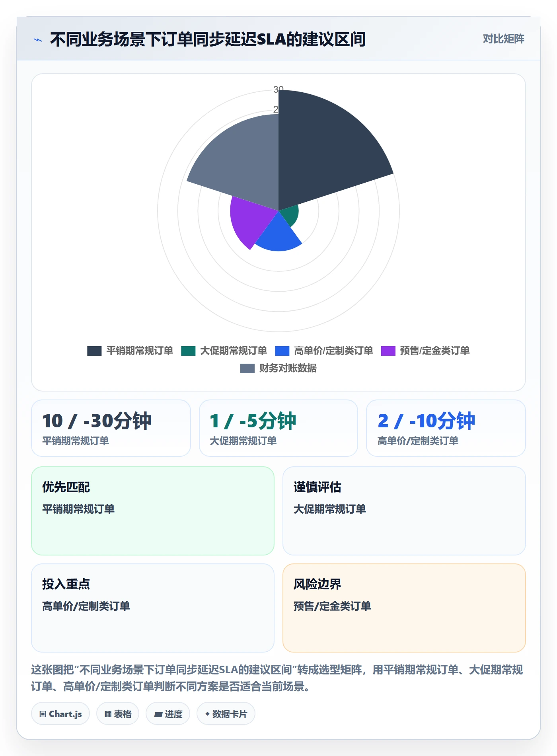Click the 大促期常规订单 caption under 1 / -5分钟
Viewport: 557px width, 756px height.
tap(243, 441)
